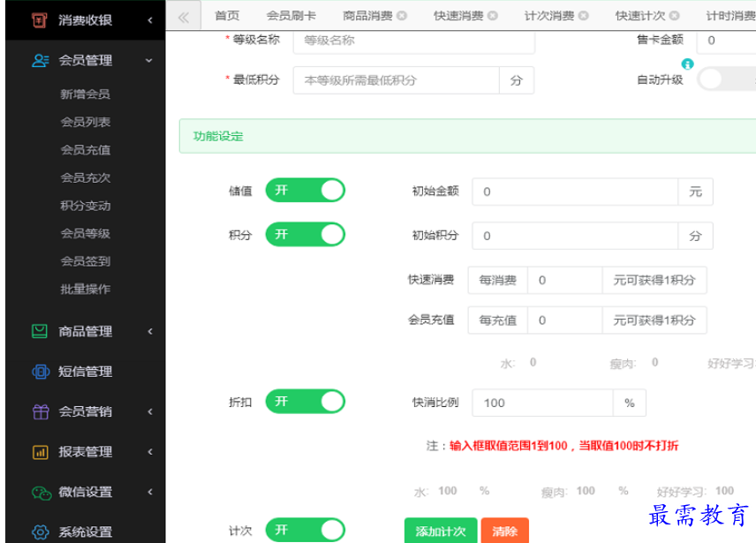The height and width of the screenshot is (543, 756).
Task: Expand the 商品管理 menu arrow
Action: tap(149, 331)
